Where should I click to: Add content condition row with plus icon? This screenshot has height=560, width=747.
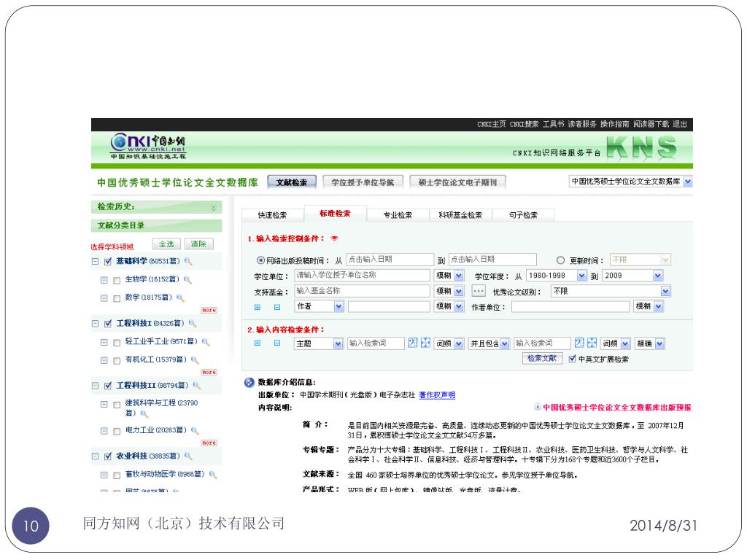[258, 343]
